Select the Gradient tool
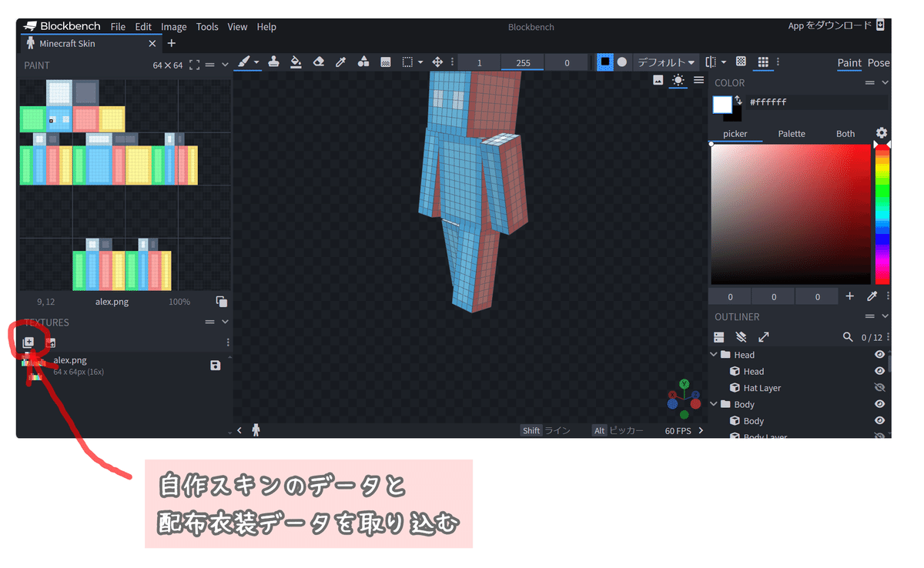The image size is (924, 568). coord(386,62)
